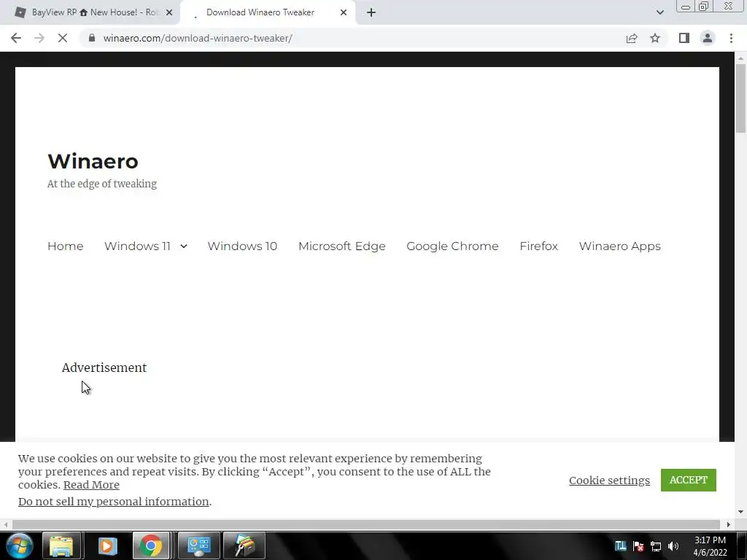The image size is (747, 560).
Task: Click the forward navigation arrow
Action: [39, 38]
